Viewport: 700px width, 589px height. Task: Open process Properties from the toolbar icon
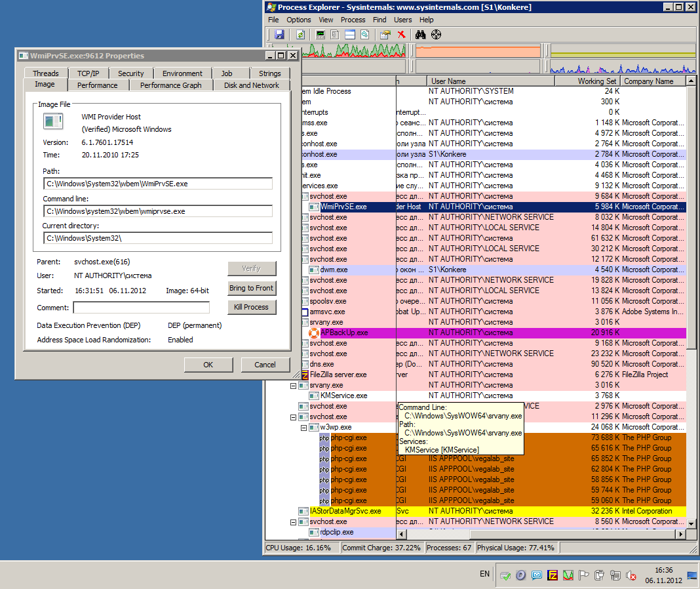(x=385, y=34)
